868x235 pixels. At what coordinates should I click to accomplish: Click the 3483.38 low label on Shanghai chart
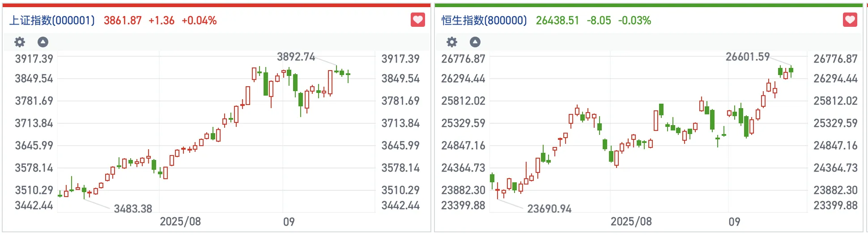click(133, 209)
